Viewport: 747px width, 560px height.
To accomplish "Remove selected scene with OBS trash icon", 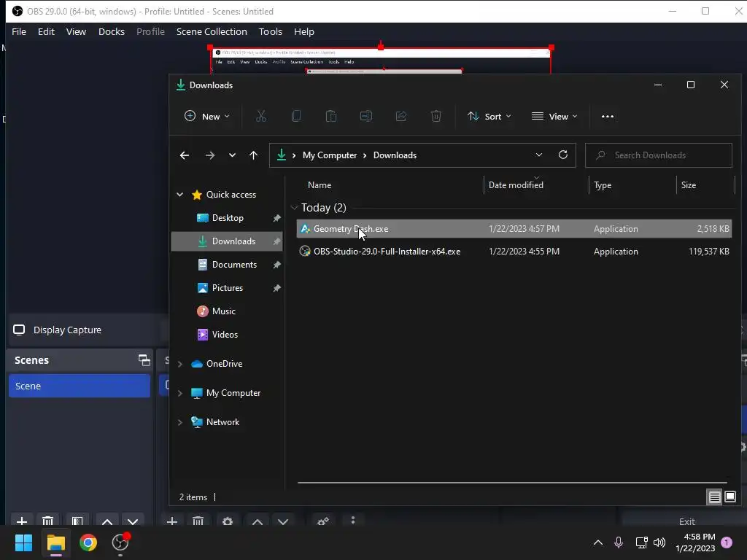I will coord(47,521).
